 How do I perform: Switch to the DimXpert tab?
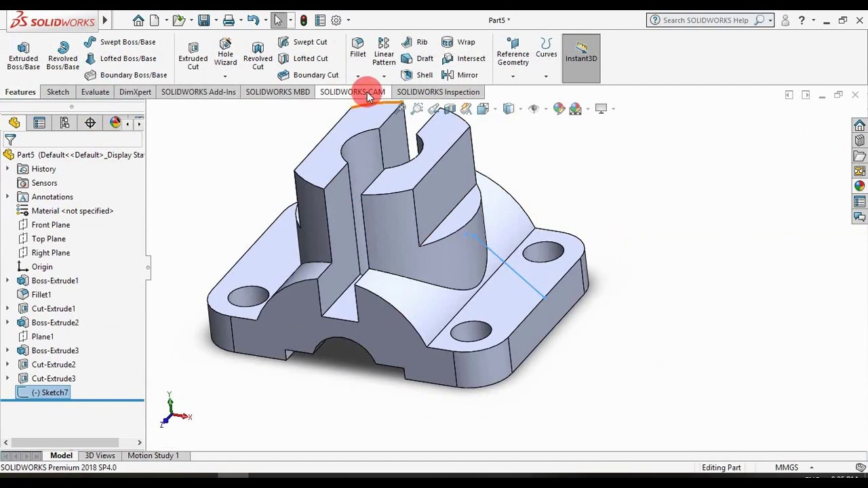(135, 92)
